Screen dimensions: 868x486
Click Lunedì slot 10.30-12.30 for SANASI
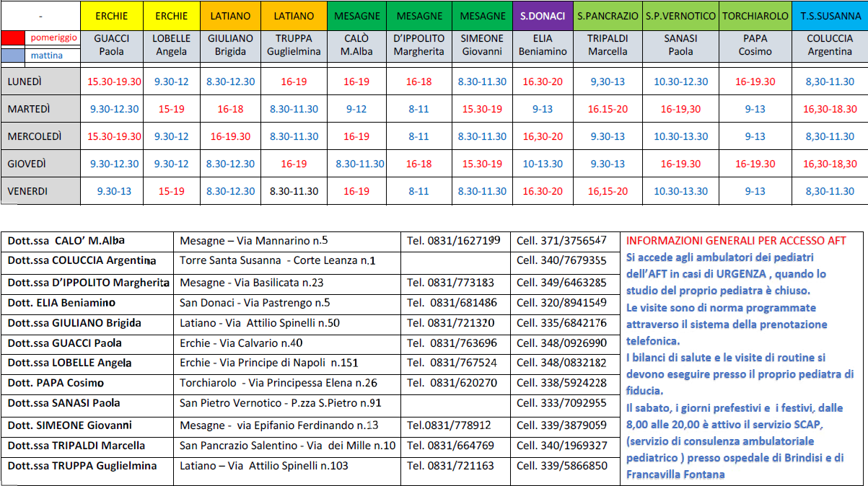[681, 81]
